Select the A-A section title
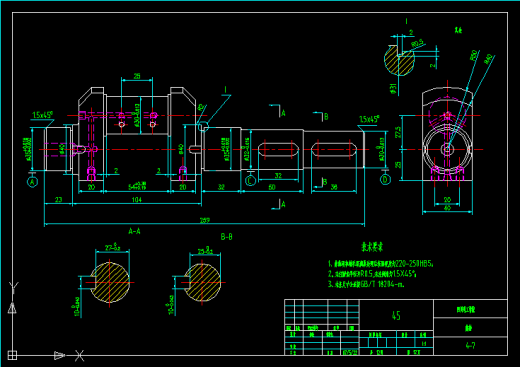 click(x=134, y=231)
